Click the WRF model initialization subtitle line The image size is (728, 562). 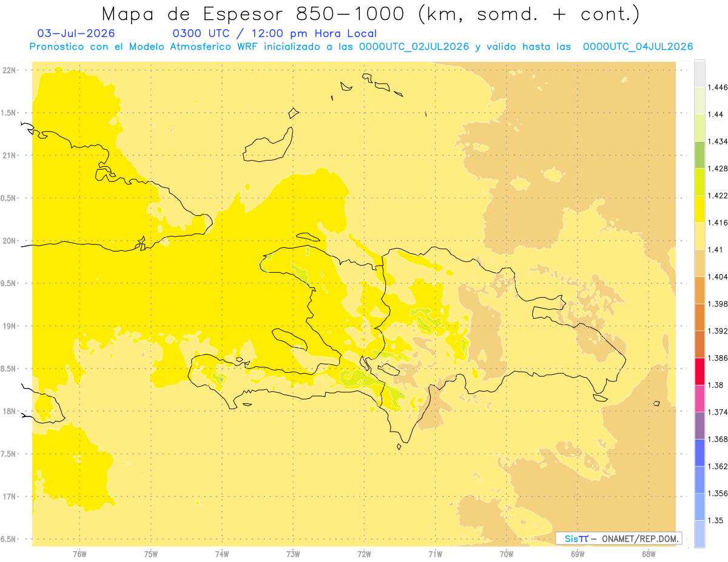coord(362,46)
